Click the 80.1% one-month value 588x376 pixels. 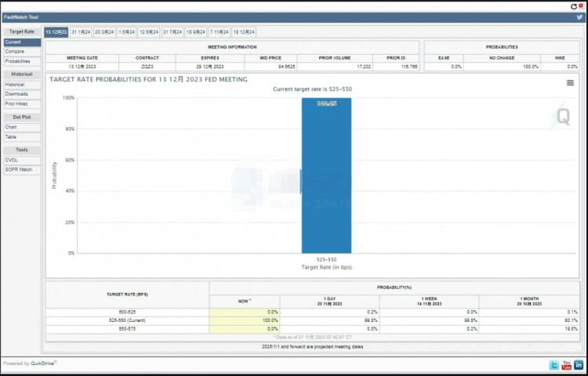pos(571,320)
